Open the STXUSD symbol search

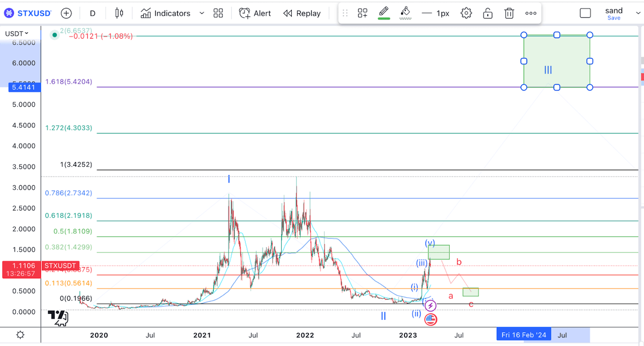click(x=28, y=13)
